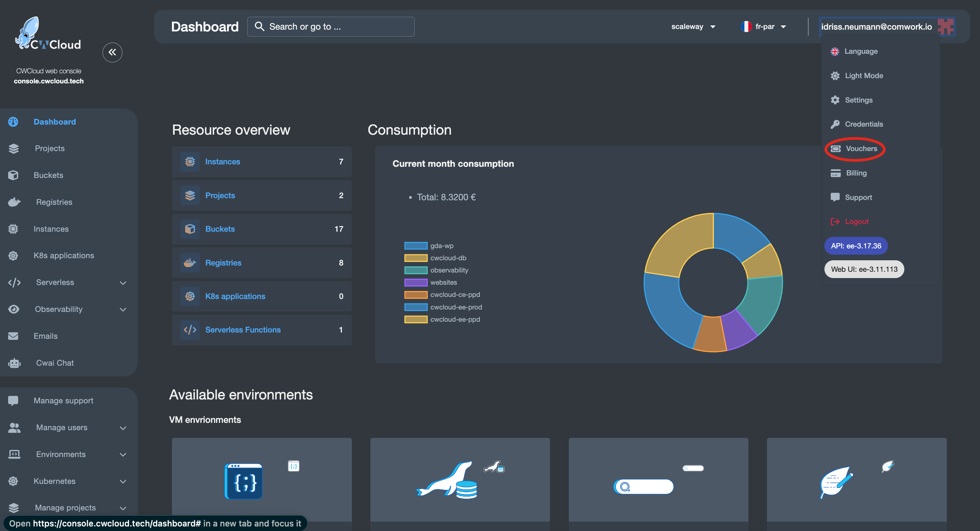
Task: Collapse the sidebar with the double-chevron button
Action: pyautogui.click(x=112, y=52)
